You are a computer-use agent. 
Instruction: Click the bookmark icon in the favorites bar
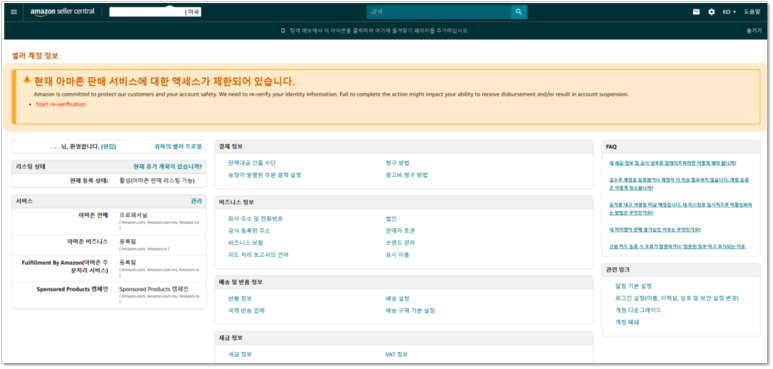283,31
